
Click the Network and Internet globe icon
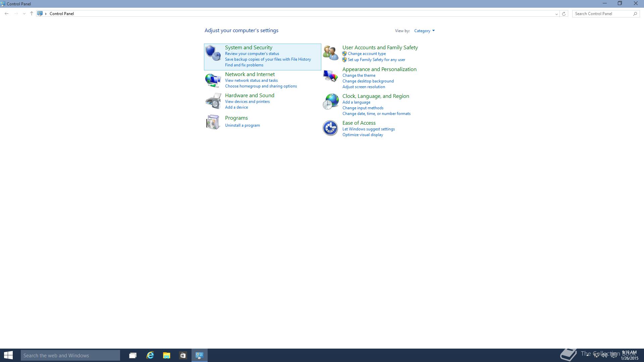click(x=213, y=80)
